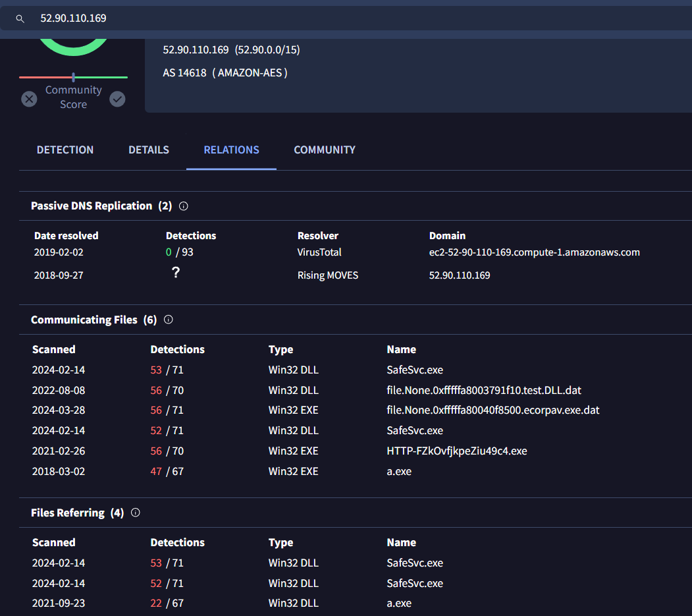Click the community score checkmark upvote icon

click(117, 99)
